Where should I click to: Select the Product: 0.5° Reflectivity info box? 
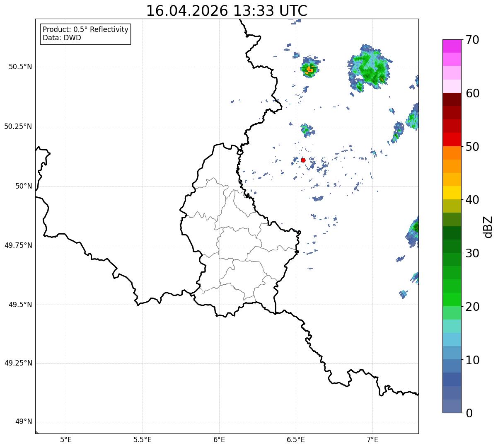coord(85,34)
